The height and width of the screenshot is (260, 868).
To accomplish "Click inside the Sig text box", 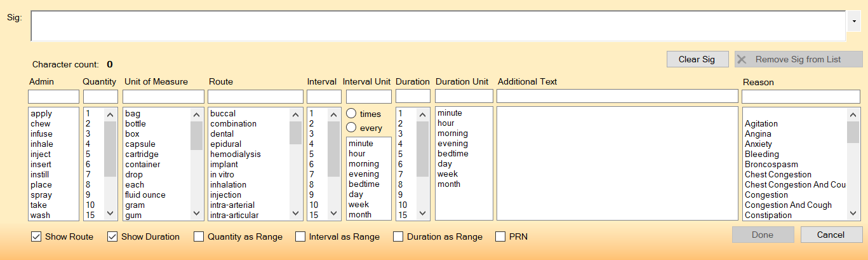I will click(437, 25).
